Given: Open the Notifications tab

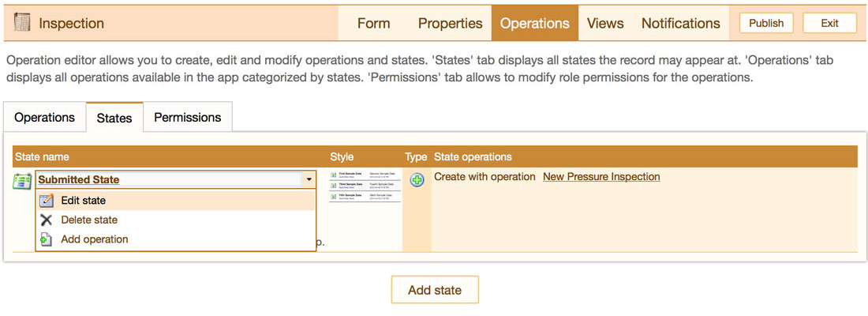Looking at the screenshot, I should point(680,24).
